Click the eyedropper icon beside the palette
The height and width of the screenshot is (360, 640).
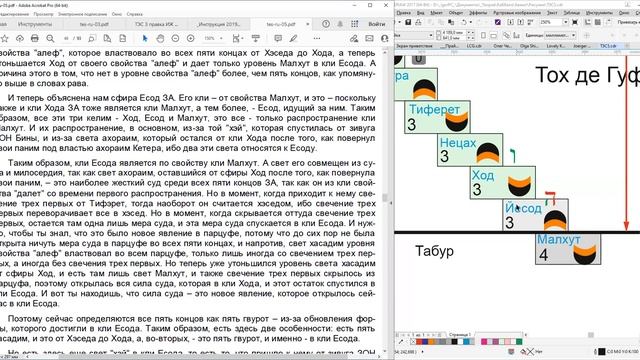[x=400, y=342]
